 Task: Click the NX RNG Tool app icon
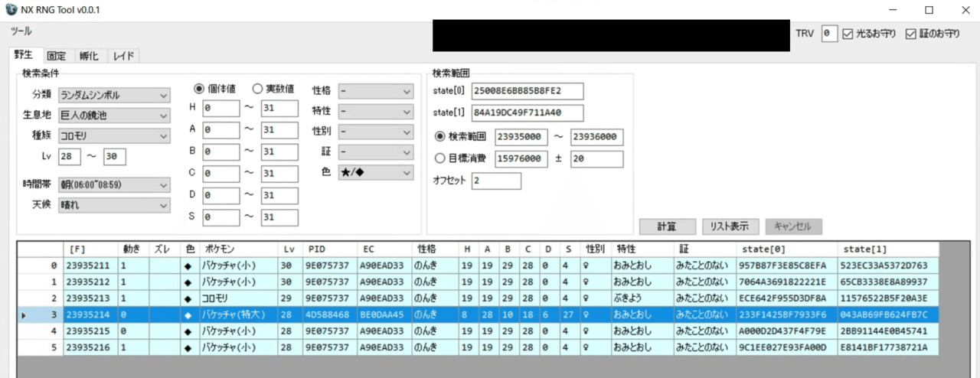coord(11,10)
